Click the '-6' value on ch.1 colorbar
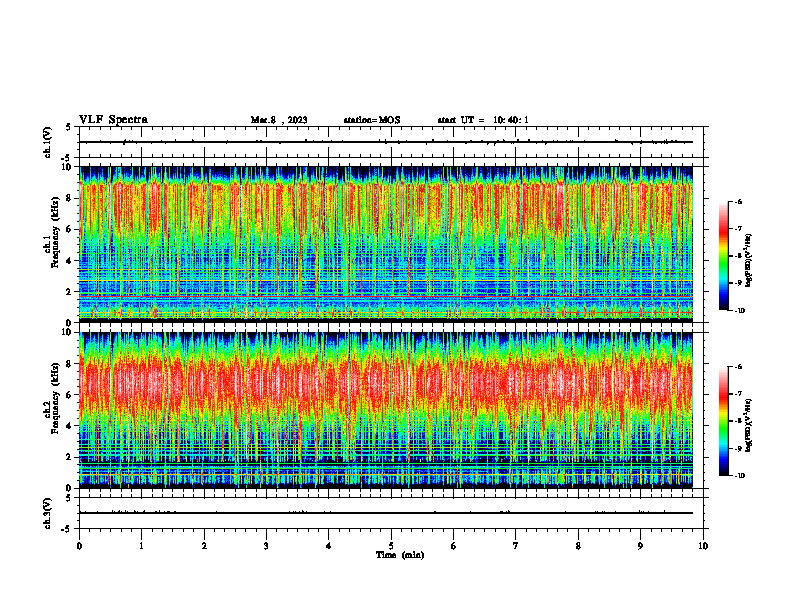Viewport: 792px width, 612px height. [738, 202]
